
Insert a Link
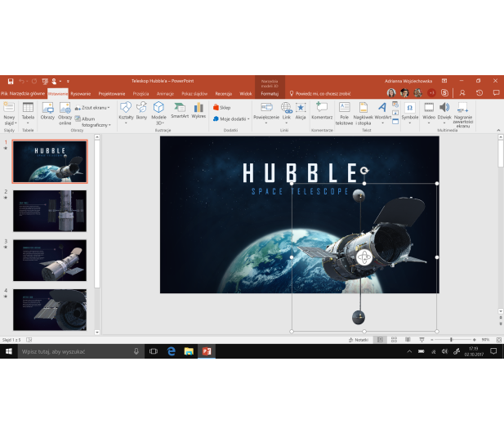(287, 114)
